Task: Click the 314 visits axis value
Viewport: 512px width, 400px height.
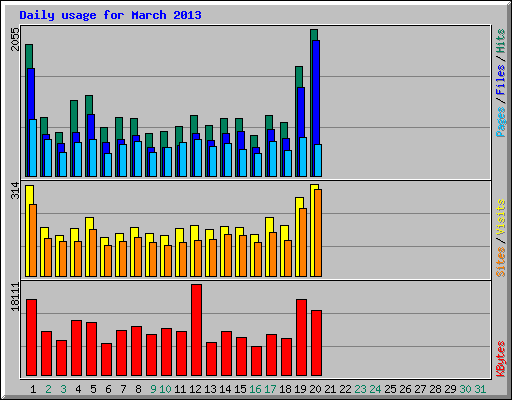Action: [x=15, y=191]
